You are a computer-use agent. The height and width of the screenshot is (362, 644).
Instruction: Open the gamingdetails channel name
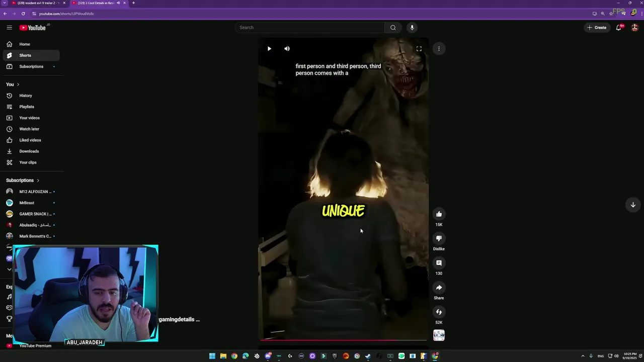pos(179,320)
